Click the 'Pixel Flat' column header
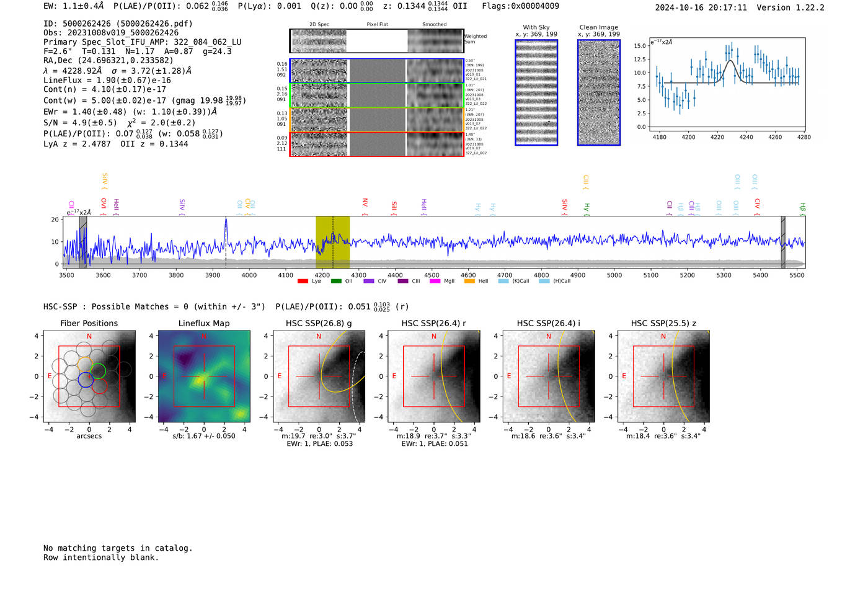The width and height of the screenshot is (868, 591). [377, 25]
